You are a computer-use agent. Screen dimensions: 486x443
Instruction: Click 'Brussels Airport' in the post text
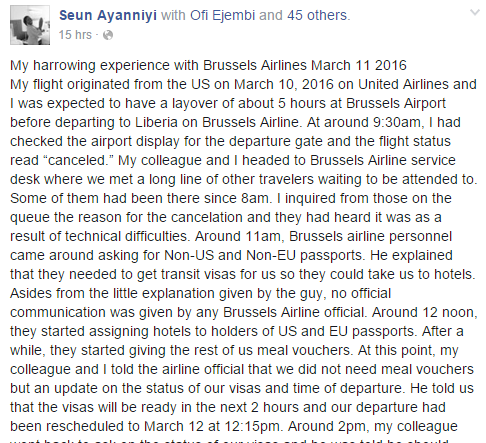pyautogui.click(x=396, y=103)
